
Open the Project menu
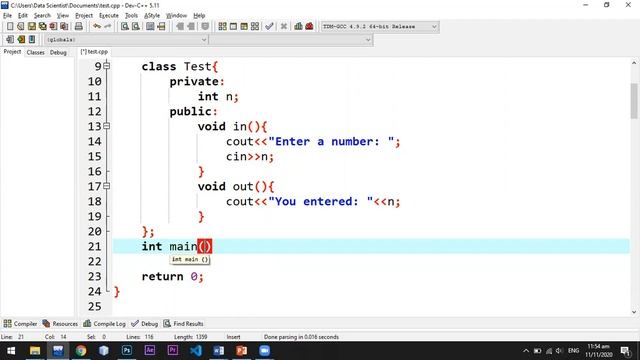point(84,16)
